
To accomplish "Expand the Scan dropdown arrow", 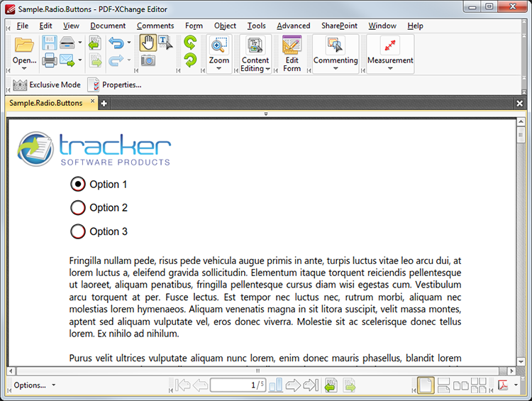I will (x=80, y=43).
